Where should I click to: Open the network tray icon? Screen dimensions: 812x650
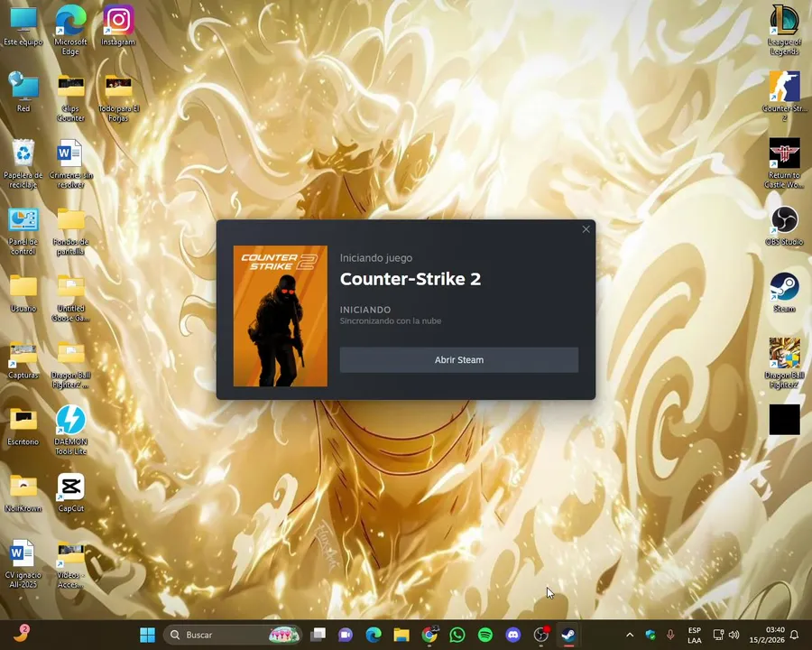[x=718, y=635]
